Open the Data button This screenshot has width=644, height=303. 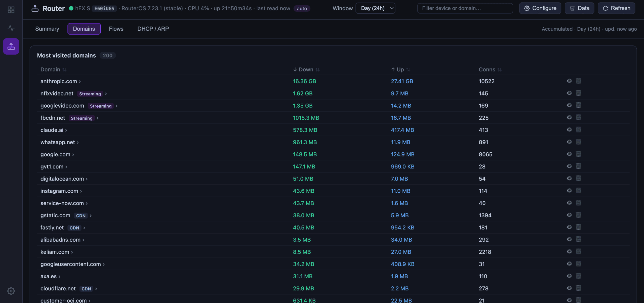tap(579, 8)
